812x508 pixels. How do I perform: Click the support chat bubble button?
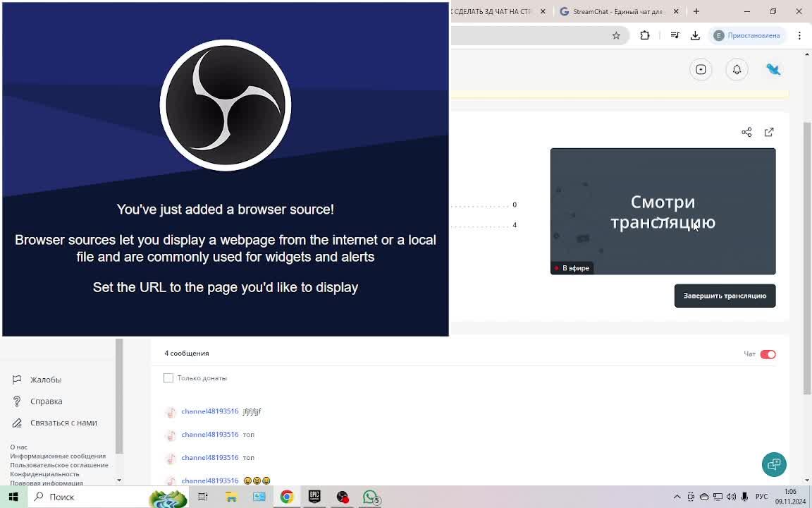[774, 464]
